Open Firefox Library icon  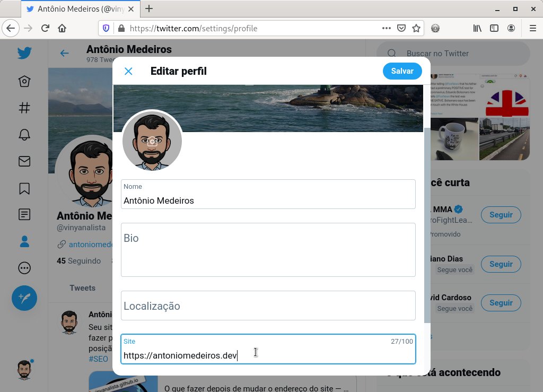(477, 29)
